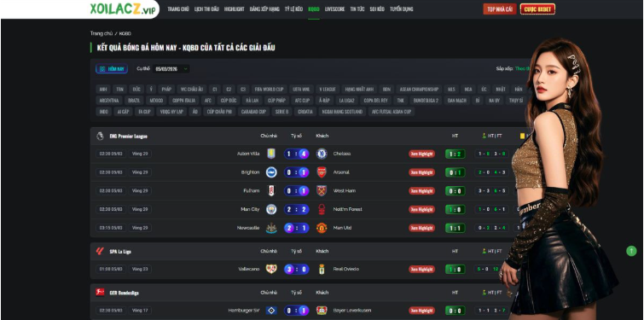Filter results by the COPPA ITALIA tag

click(x=184, y=100)
